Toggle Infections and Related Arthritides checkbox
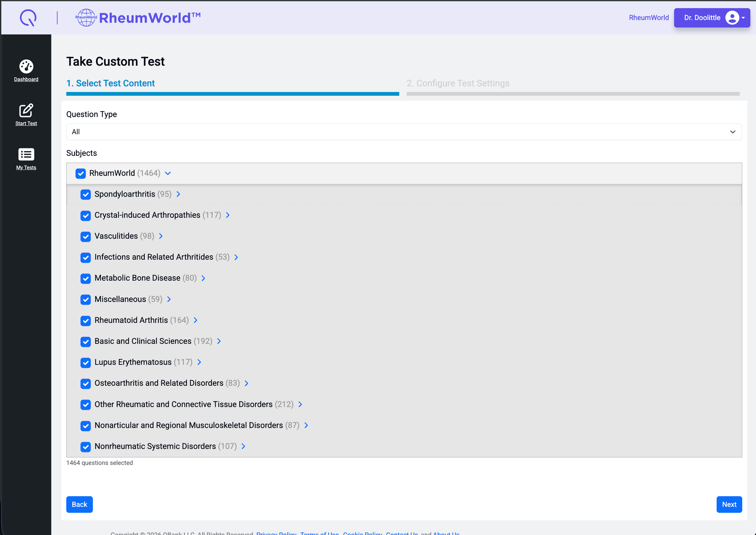 tap(86, 257)
